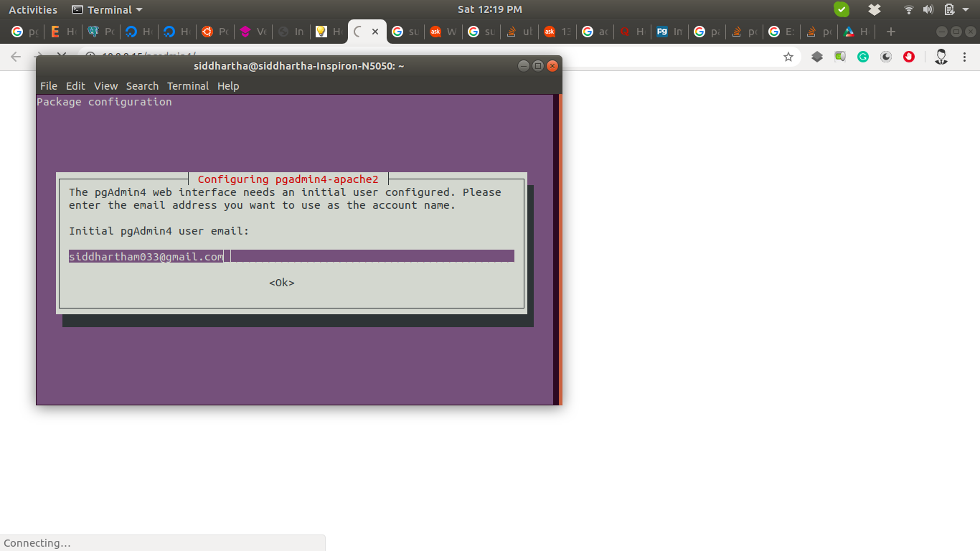Open the File menu in terminal window
This screenshot has height=551, width=980.
tap(48, 86)
